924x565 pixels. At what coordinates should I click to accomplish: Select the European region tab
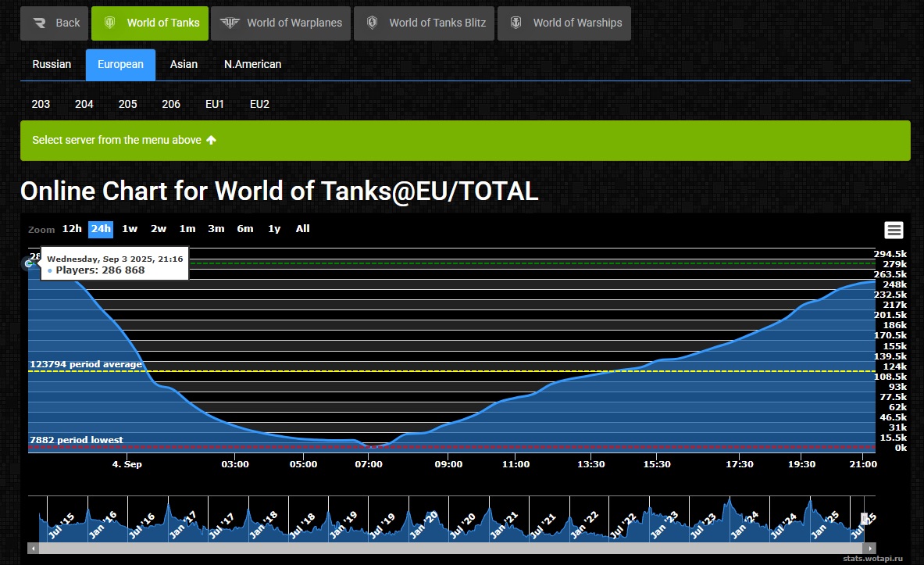pyautogui.click(x=121, y=64)
